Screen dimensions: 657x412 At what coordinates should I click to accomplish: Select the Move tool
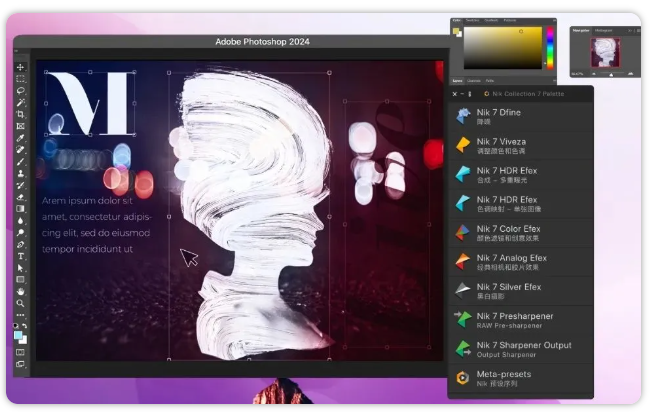(20, 67)
